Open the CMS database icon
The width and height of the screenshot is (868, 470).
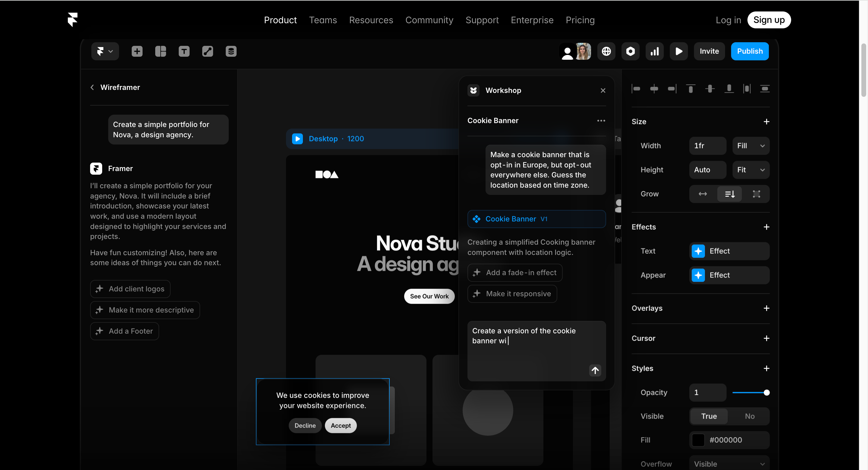click(x=231, y=51)
